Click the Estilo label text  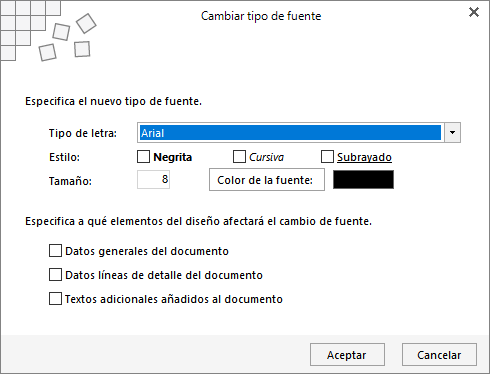pyautogui.click(x=64, y=157)
